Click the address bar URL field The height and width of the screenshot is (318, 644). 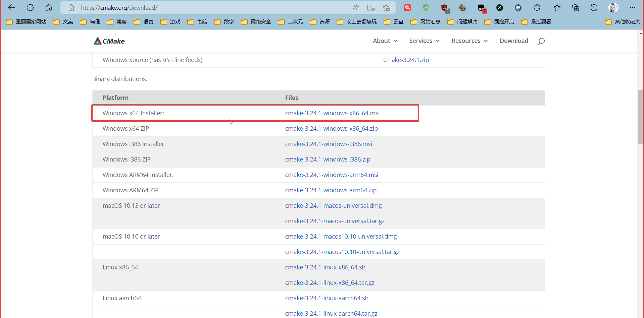tap(215, 7)
